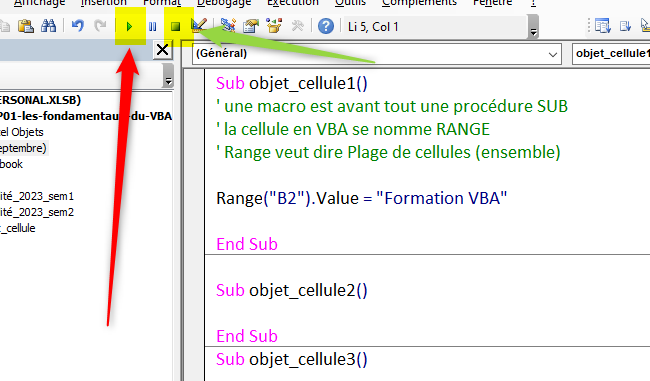Select ité_2023_sem2 module in project tree
The height and width of the screenshot is (381, 650).
click(36, 212)
